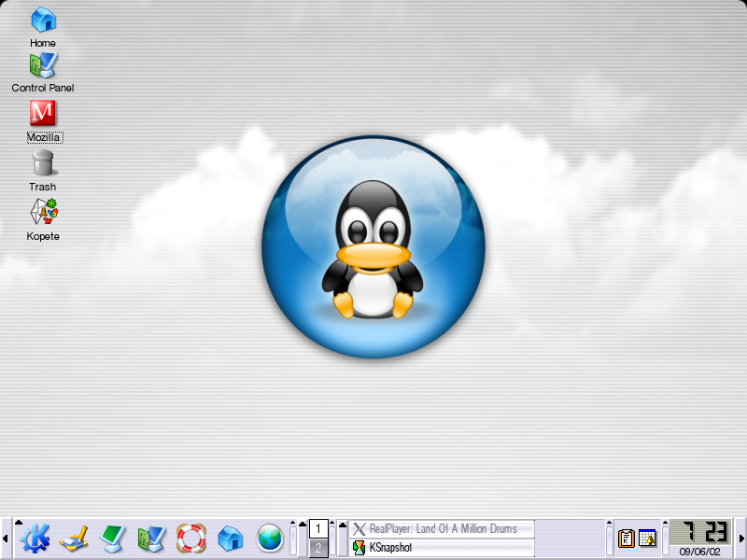Activate RealPlayer Land Of A Million Drums task
Screen dimensions: 747x560
click(x=442, y=529)
